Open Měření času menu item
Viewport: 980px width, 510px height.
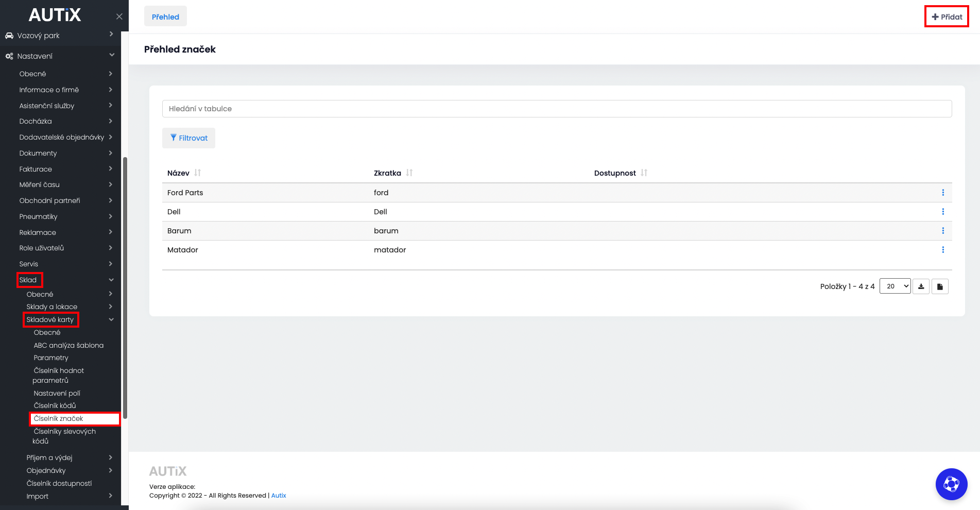pos(40,185)
